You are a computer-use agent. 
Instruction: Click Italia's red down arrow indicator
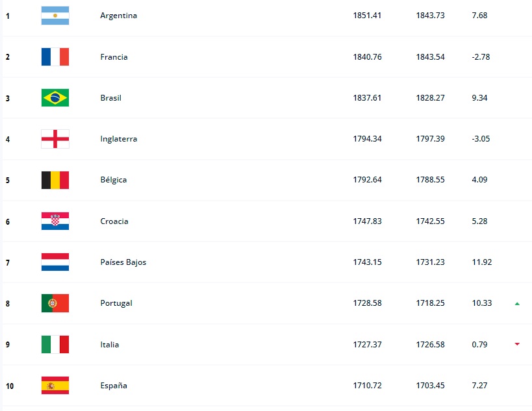click(x=517, y=344)
